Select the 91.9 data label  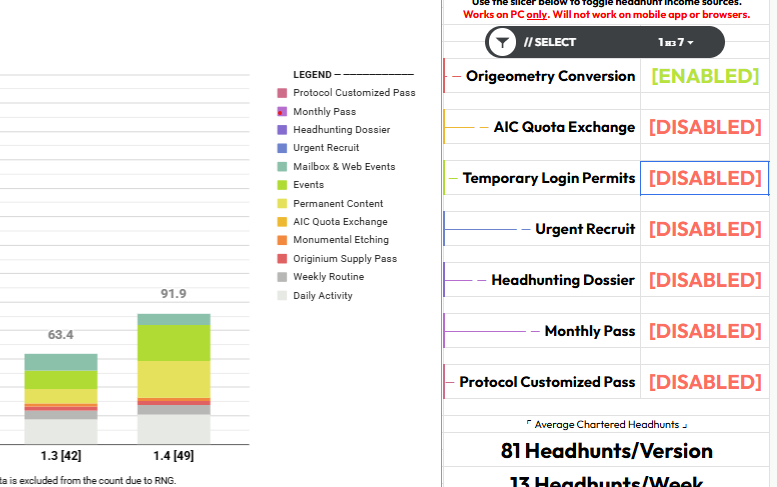[173, 294]
